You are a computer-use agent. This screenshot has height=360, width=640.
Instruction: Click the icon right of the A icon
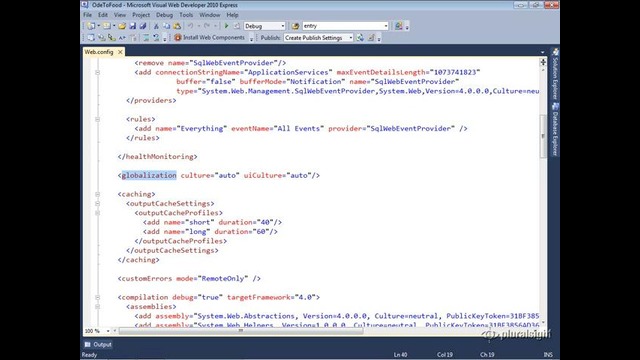133,38
